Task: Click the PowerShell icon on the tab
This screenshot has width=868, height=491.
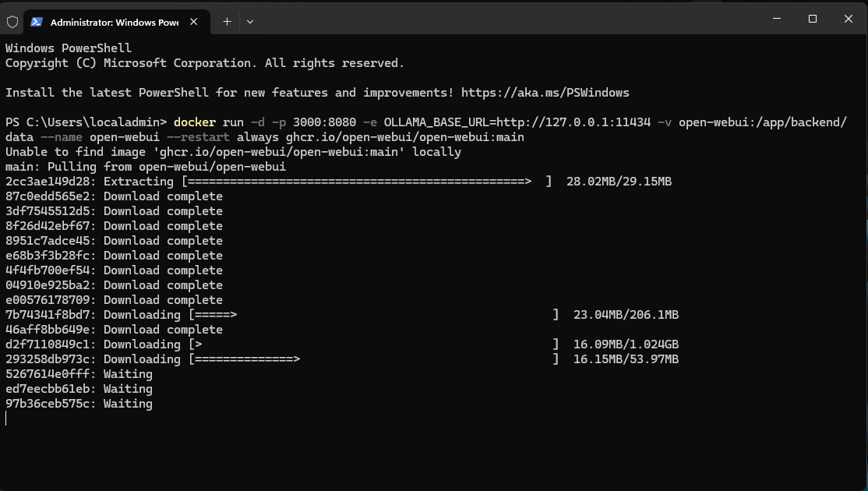Action: [37, 22]
